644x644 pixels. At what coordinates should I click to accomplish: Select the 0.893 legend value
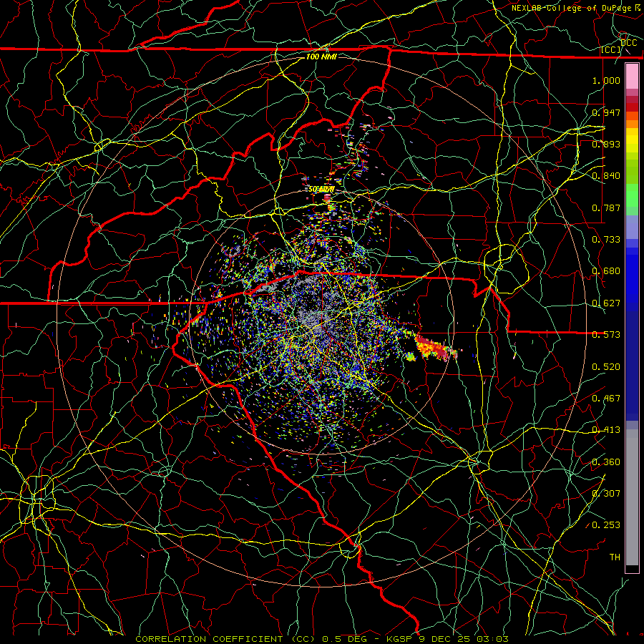click(606, 144)
